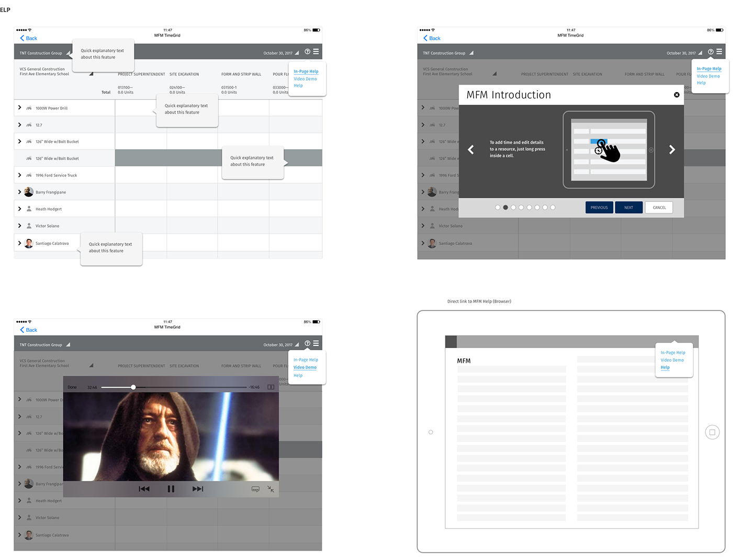Click Done in the video player bar
743x560 pixels.
point(72,387)
